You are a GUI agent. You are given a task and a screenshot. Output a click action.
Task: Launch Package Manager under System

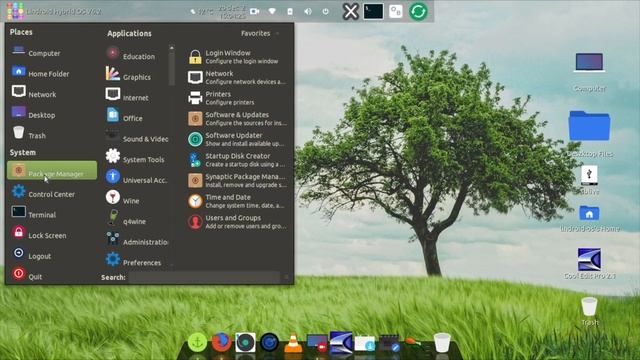(x=52, y=170)
